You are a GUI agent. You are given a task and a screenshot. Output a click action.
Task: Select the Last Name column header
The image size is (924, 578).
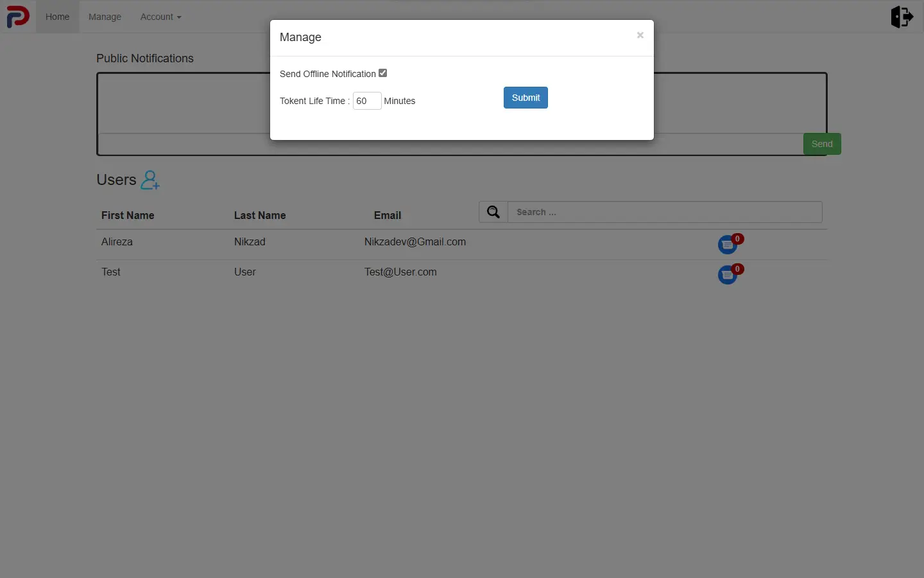click(260, 215)
